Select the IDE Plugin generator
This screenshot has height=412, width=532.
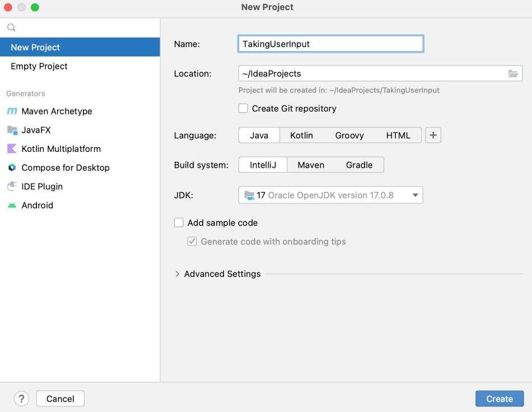point(41,186)
